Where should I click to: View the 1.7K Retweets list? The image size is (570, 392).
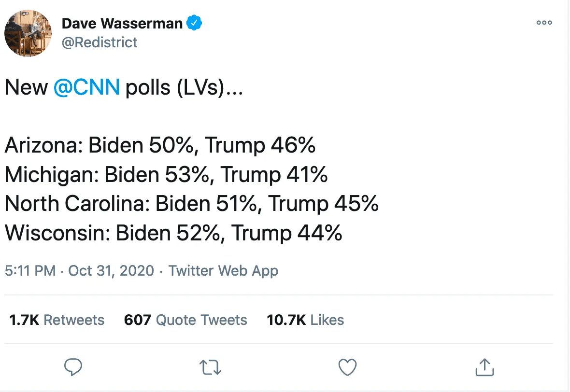57,320
